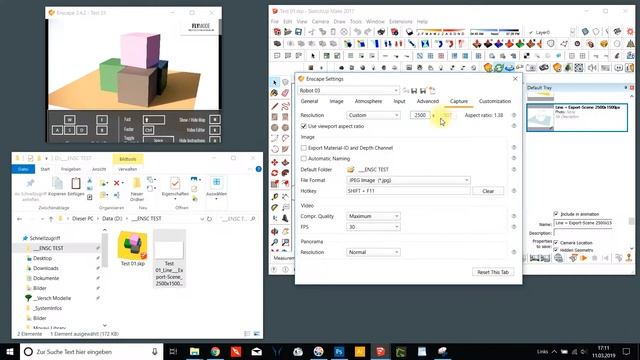
Task: Click the Default Folder browse icon
Action: pos(351,169)
